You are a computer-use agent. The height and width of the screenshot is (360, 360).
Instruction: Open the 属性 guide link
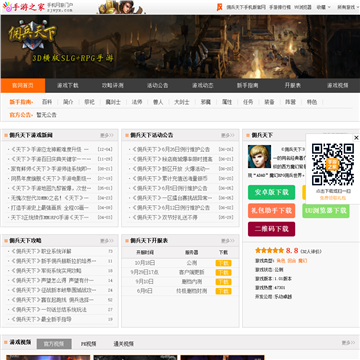pos(227,102)
